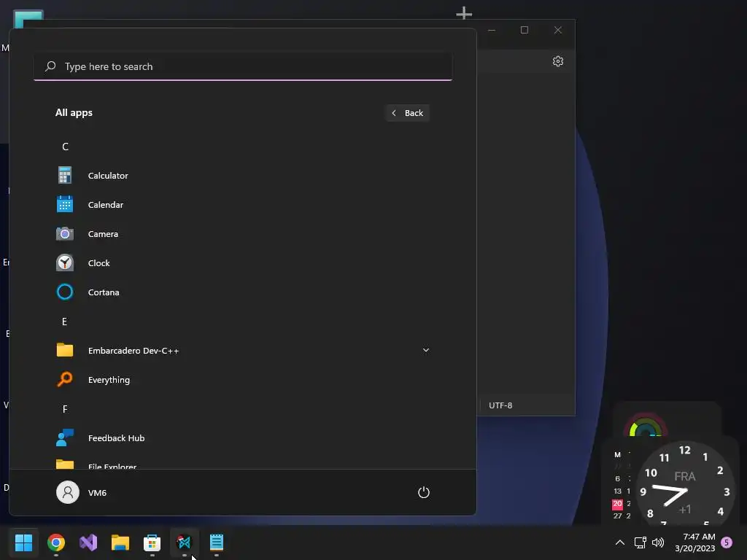747x560 pixels.
Task: Click the Power button in Start menu
Action: tap(424, 492)
